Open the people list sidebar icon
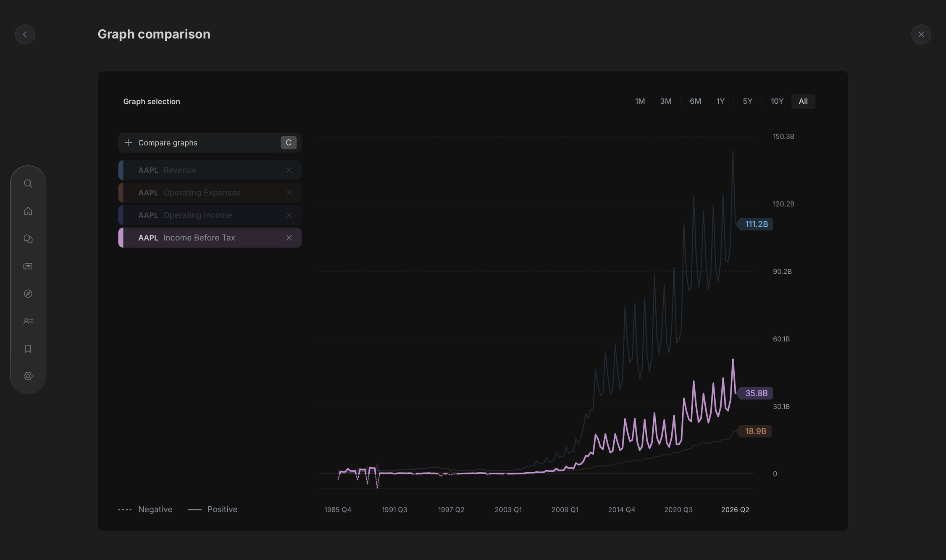Viewport: 946px width, 560px height. coord(28,321)
